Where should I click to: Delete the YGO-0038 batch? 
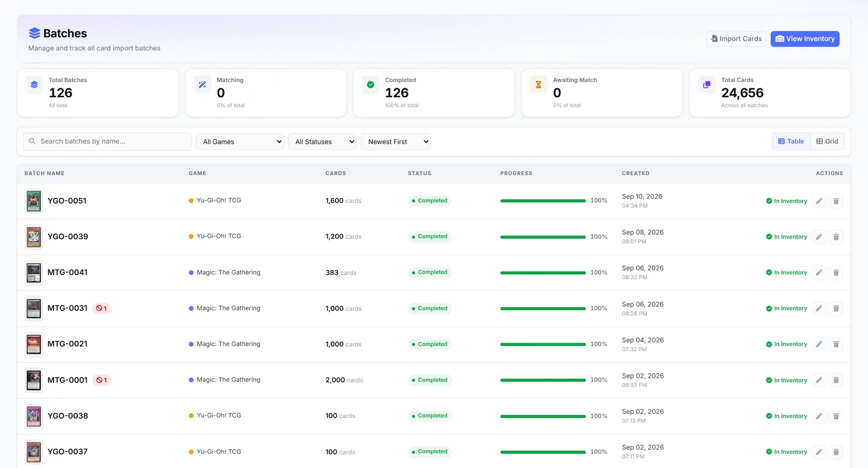point(836,416)
